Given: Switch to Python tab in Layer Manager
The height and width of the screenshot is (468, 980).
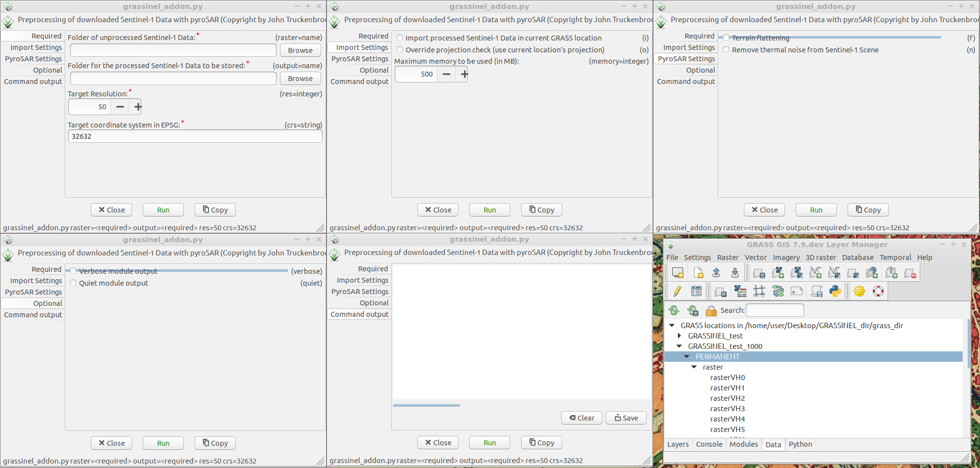Looking at the screenshot, I should [x=800, y=444].
